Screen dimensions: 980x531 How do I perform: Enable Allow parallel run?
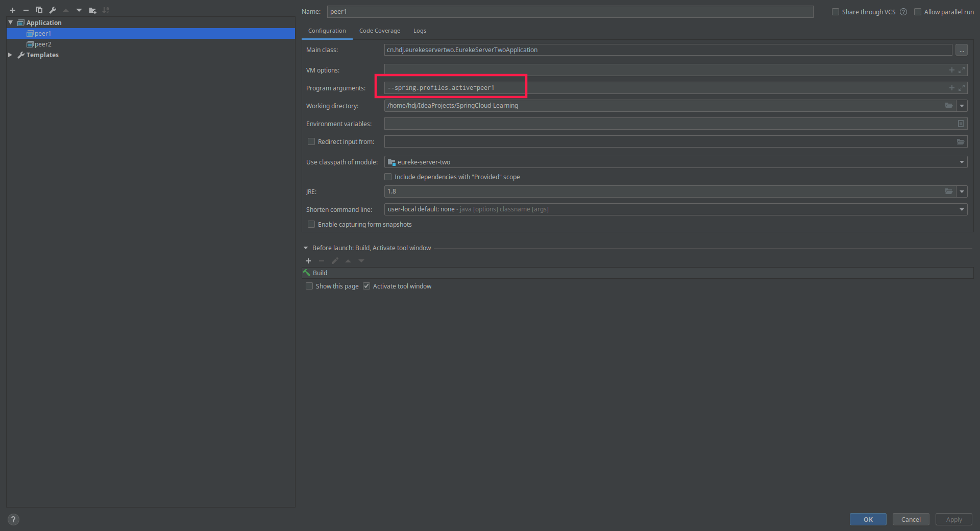918,12
